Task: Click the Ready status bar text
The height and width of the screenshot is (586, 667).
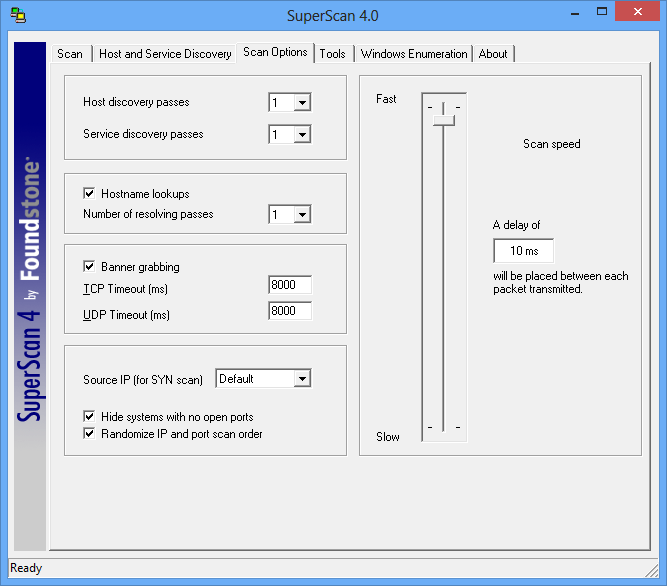Action: tap(26, 568)
